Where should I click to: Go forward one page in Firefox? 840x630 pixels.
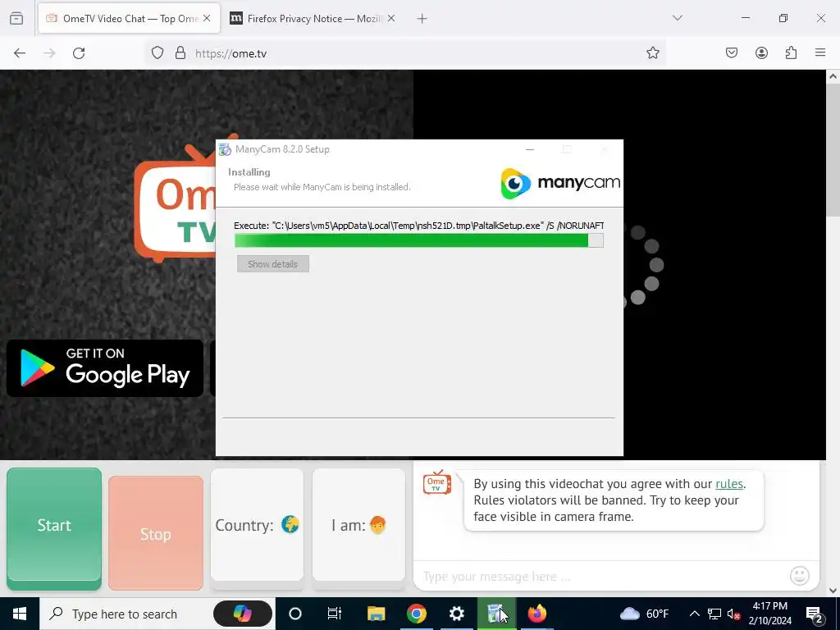coord(49,53)
